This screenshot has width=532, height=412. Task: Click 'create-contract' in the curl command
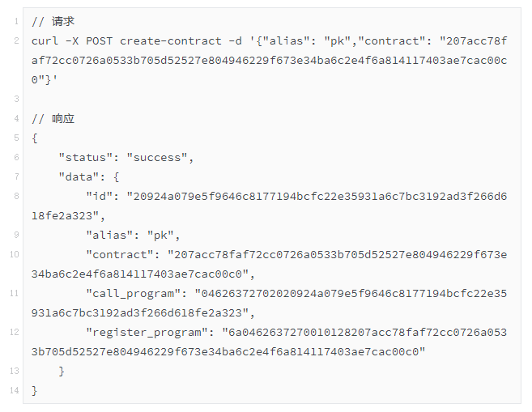171,41
